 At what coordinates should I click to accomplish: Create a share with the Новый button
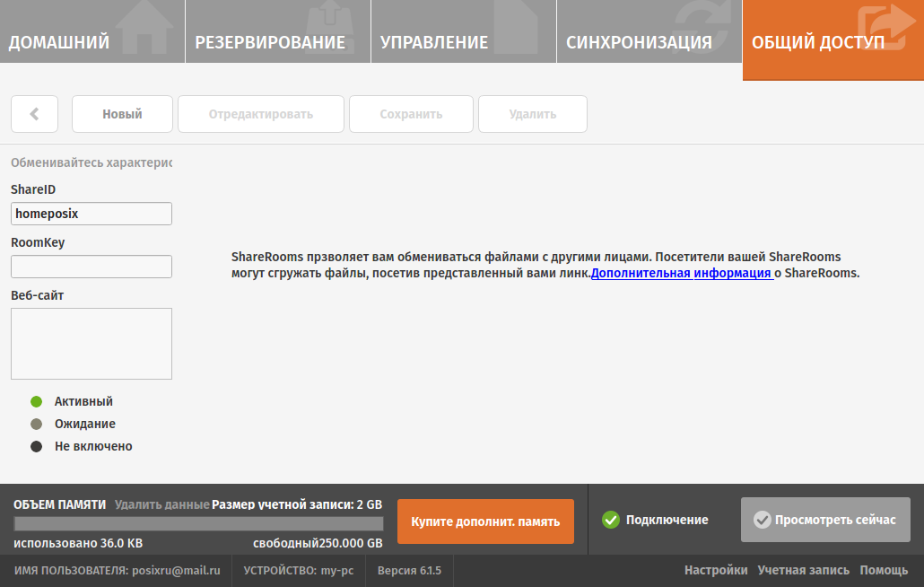122,114
